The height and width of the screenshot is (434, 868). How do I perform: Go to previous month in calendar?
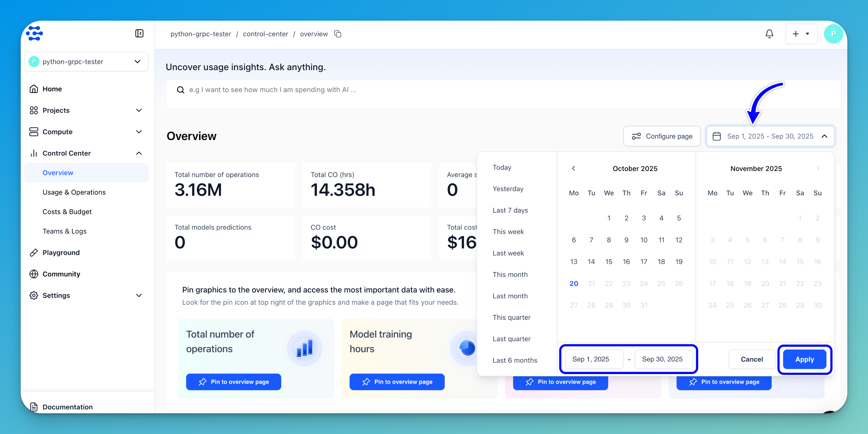[573, 168]
